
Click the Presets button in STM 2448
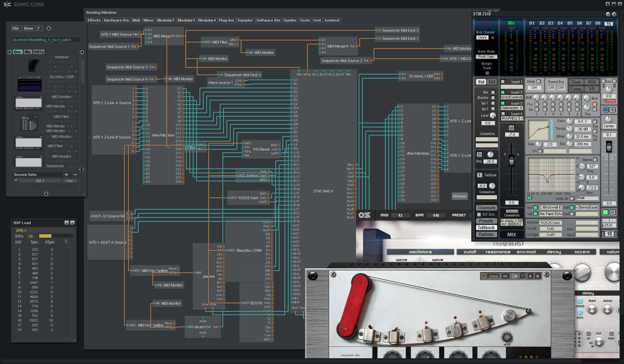(x=486, y=221)
